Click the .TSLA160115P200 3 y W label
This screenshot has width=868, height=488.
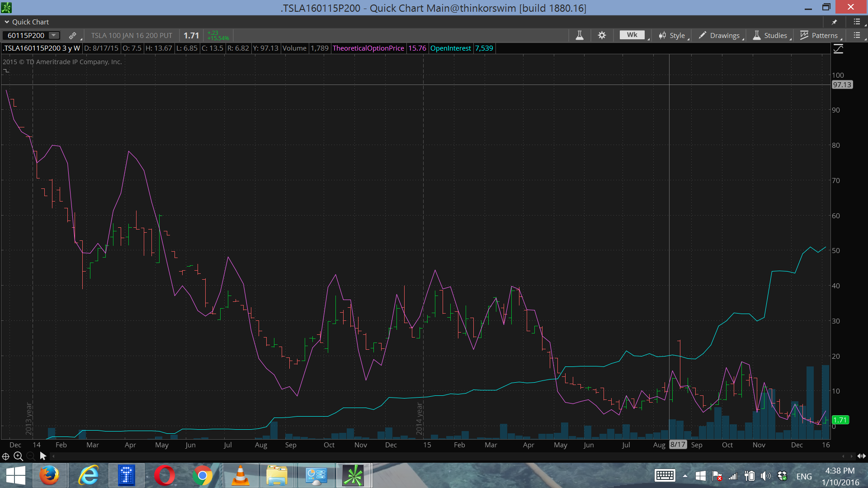41,48
